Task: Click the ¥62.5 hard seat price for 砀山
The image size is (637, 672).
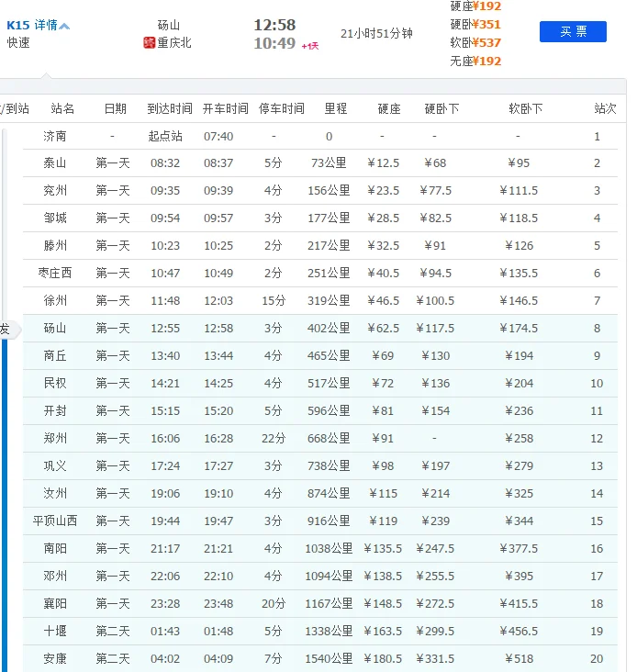Action: [x=383, y=329]
